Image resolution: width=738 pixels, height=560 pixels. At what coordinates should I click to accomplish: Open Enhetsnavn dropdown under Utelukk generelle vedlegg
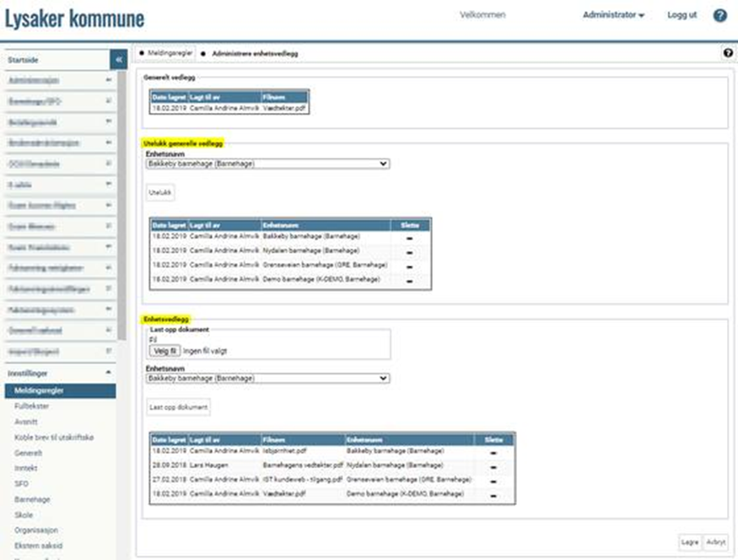pos(267,164)
